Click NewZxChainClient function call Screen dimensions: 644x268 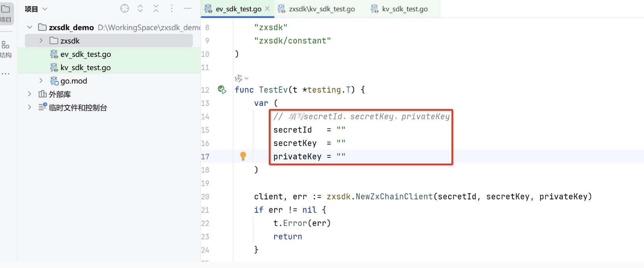pyautogui.click(x=394, y=196)
